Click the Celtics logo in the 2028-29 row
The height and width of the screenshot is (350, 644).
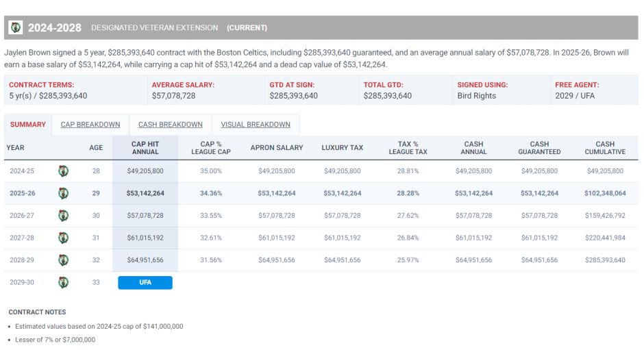63,260
